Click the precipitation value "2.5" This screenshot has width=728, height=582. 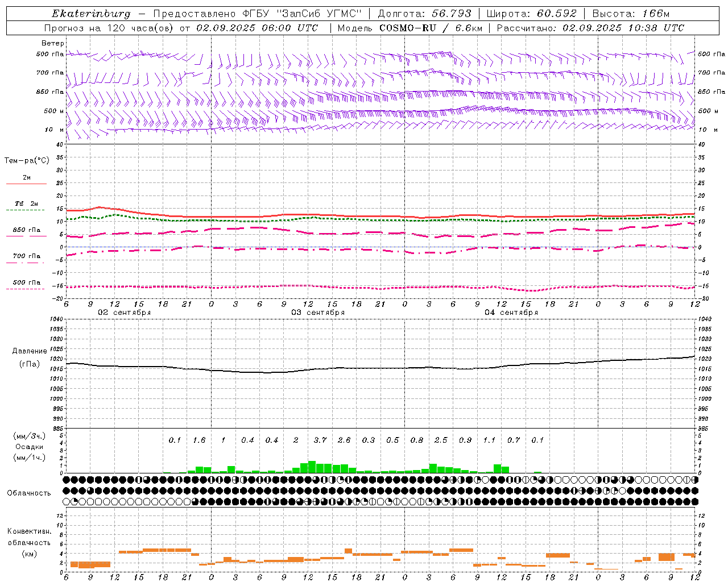(x=441, y=440)
